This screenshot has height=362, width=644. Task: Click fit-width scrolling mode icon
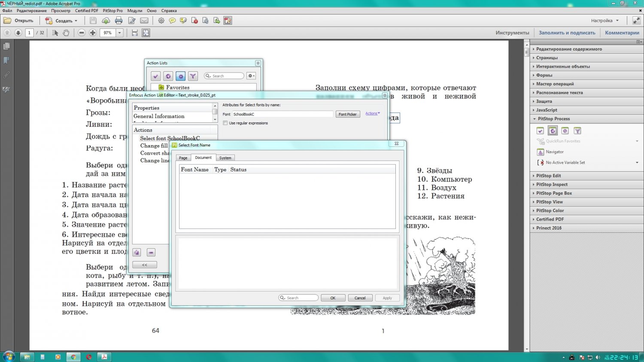[135, 33]
